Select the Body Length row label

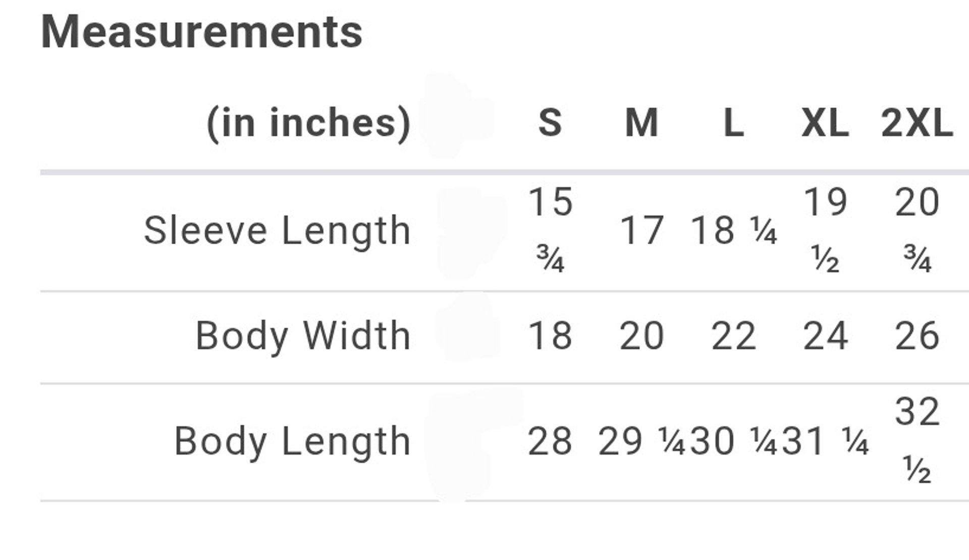click(x=292, y=441)
